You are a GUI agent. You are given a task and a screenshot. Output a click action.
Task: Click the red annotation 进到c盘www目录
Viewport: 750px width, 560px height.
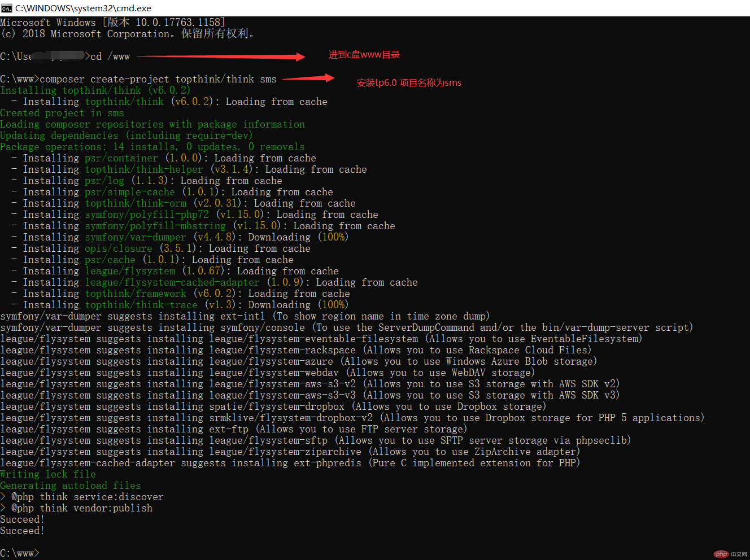[364, 55]
